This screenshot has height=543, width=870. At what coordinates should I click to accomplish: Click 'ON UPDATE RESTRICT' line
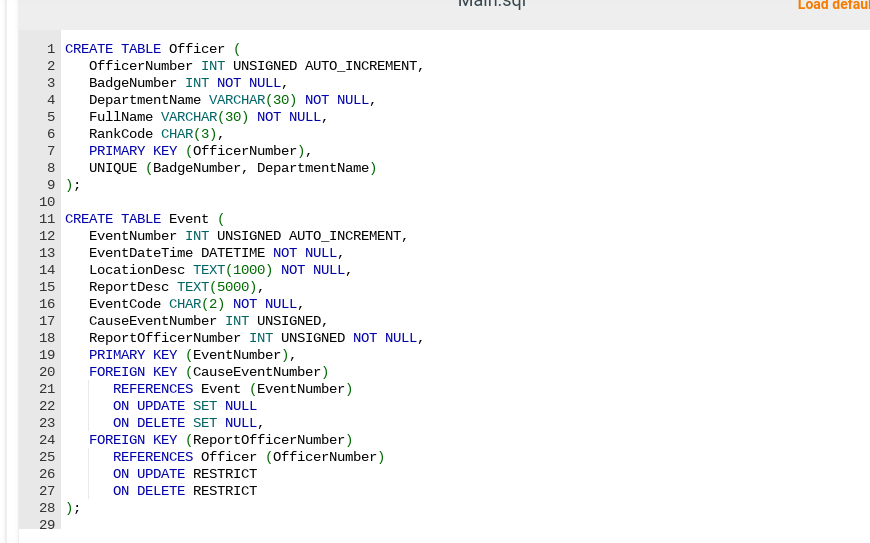pos(185,474)
